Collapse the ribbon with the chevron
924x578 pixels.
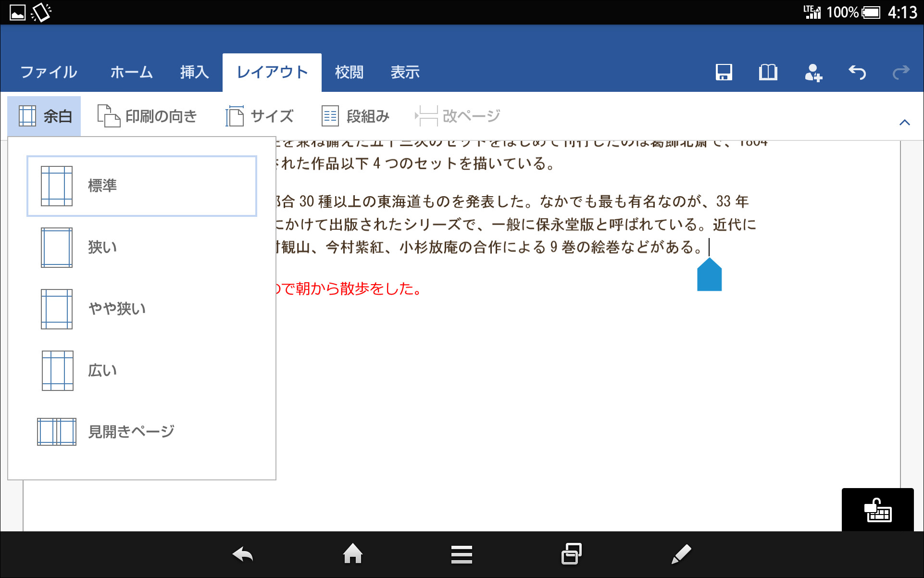(x=905, y=122)
